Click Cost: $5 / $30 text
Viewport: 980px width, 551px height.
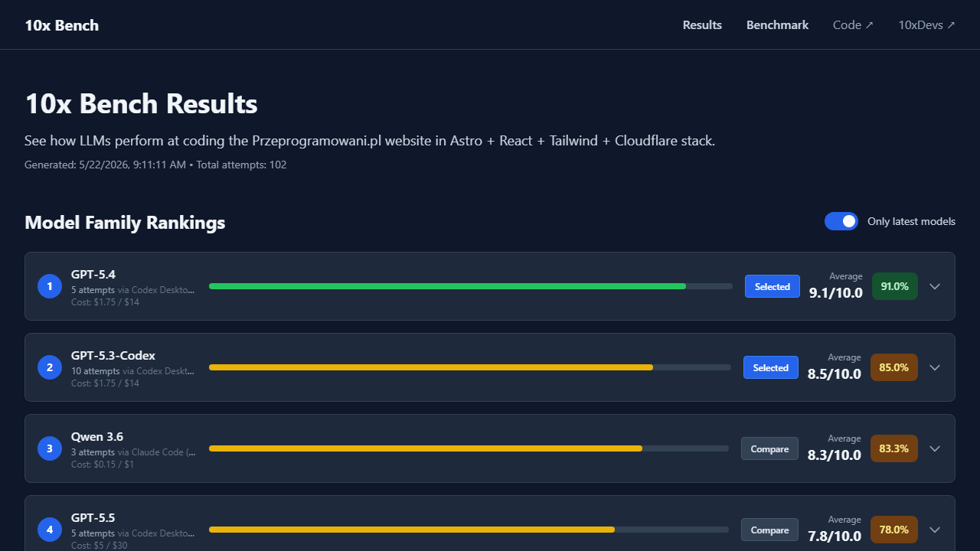pos(100,545)
